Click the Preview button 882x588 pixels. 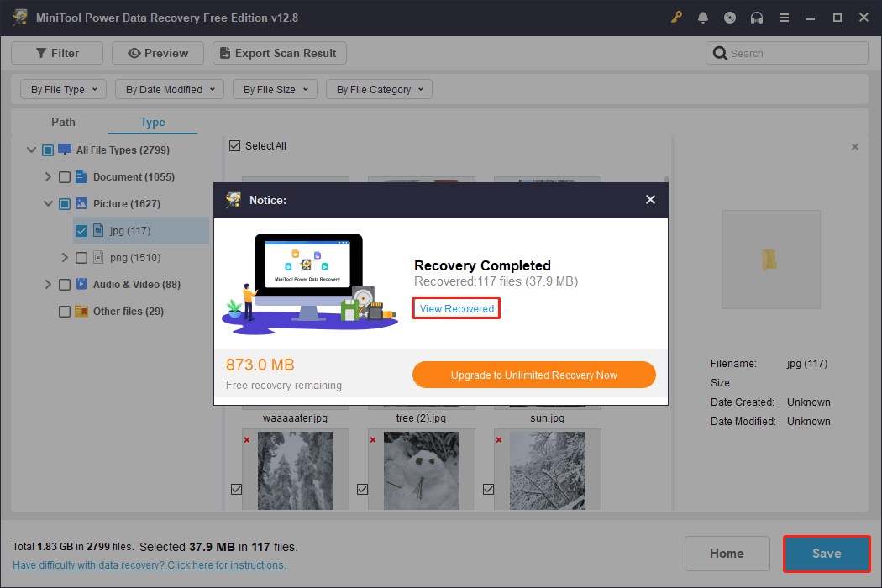[x=158, y=53]
